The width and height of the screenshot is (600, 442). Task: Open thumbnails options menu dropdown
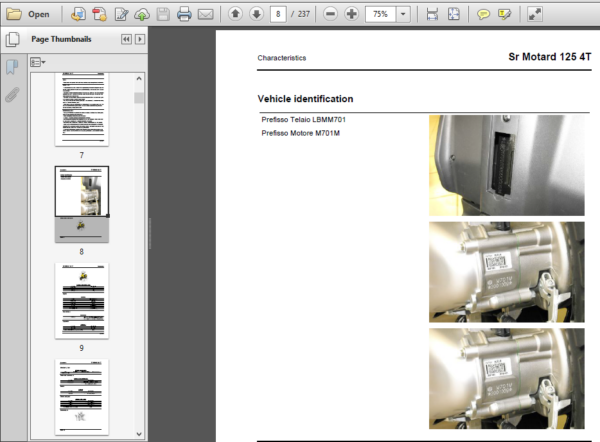pyautogui.click(x=38, y=62)
